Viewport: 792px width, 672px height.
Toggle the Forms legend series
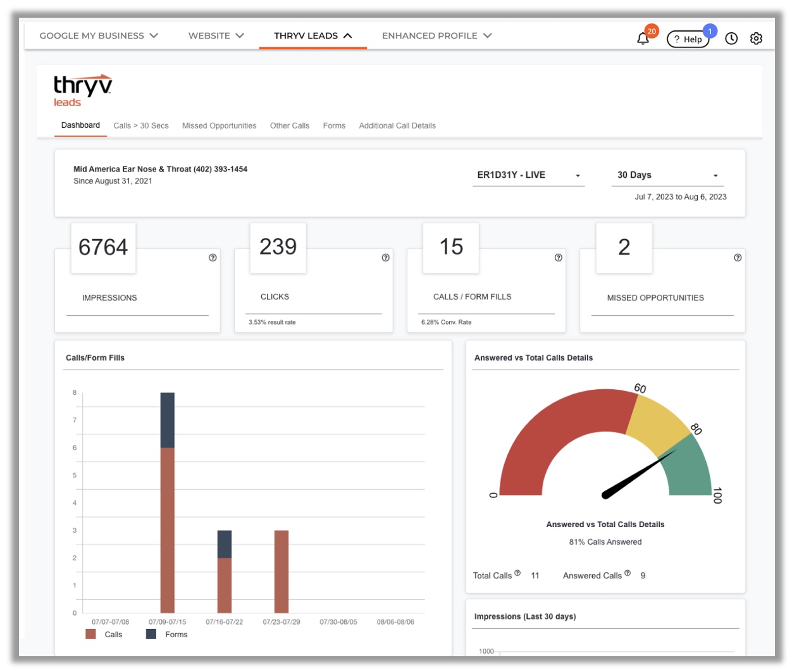[x=168, y=634]
